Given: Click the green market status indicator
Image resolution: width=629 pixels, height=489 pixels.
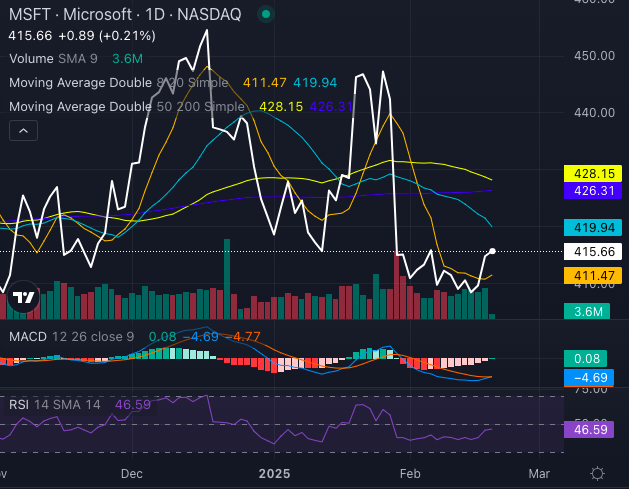Looking at the screenshot, I should (x=264, y=15).
